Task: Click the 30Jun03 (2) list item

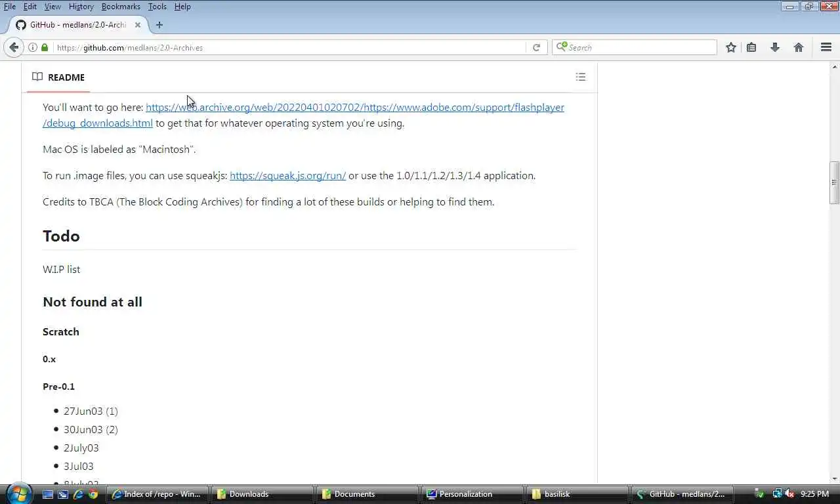Action: pos(91,430)
